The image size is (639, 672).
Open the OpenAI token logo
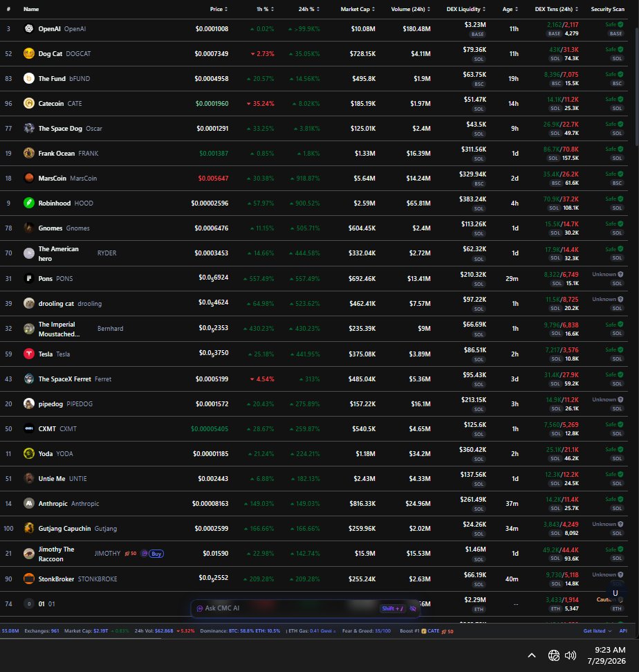(28, 28)
